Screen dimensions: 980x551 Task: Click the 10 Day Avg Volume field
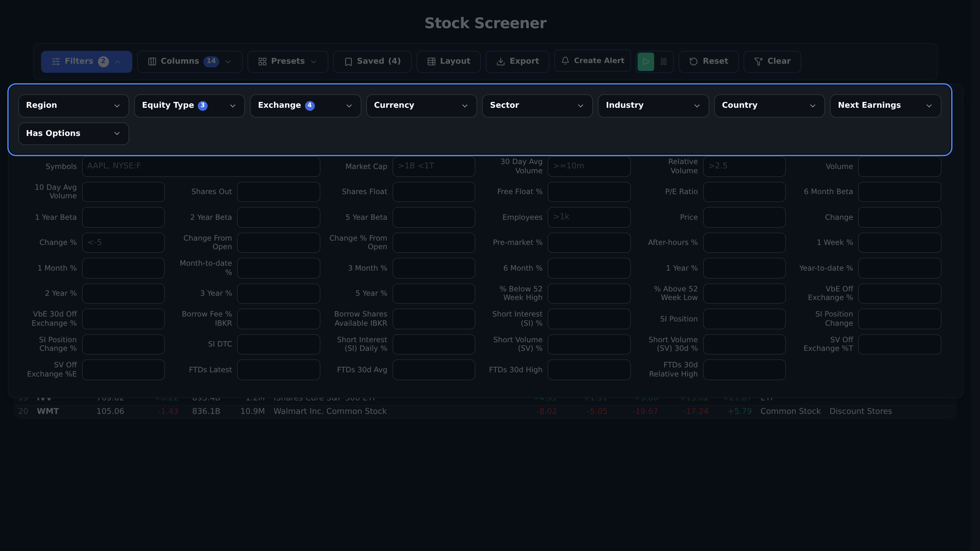(123, 192)
